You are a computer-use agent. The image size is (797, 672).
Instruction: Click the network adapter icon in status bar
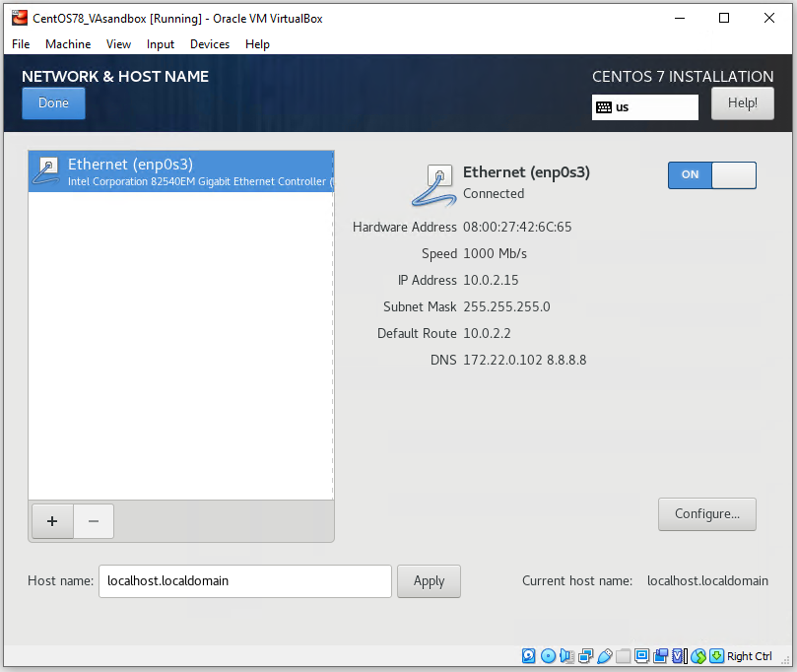[585, 655]
